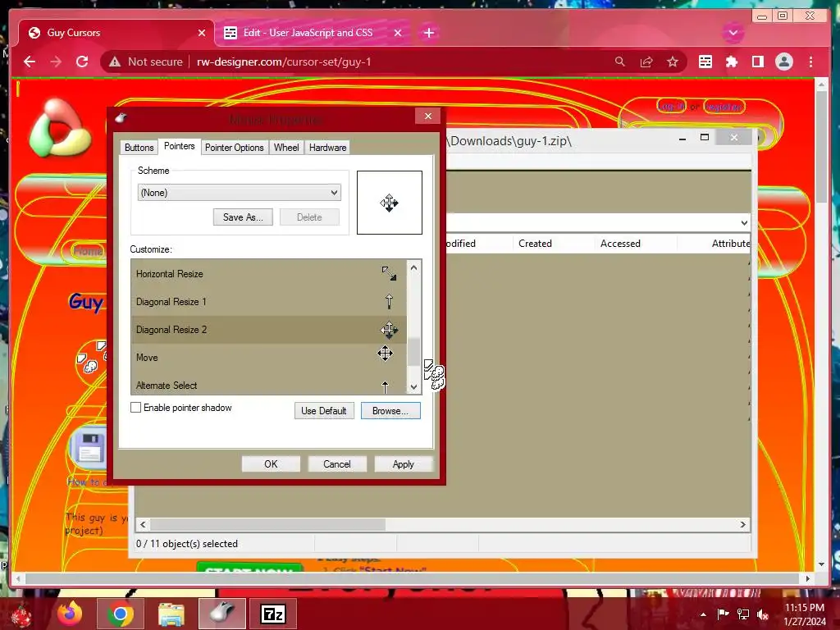Open 7-Zip from the taskbar

coord(272,614)
